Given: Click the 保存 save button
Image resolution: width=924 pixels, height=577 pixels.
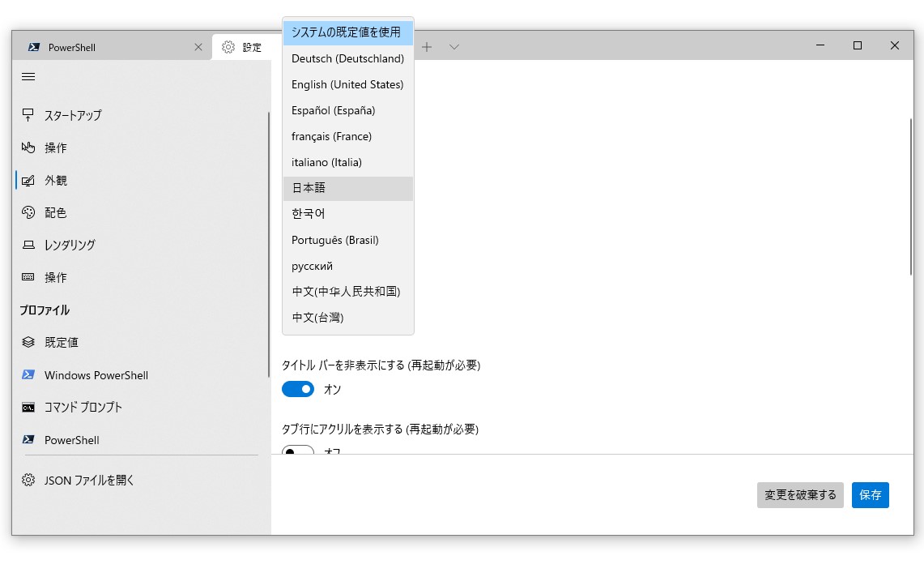Looking at the screenshot, I should 870,495.
